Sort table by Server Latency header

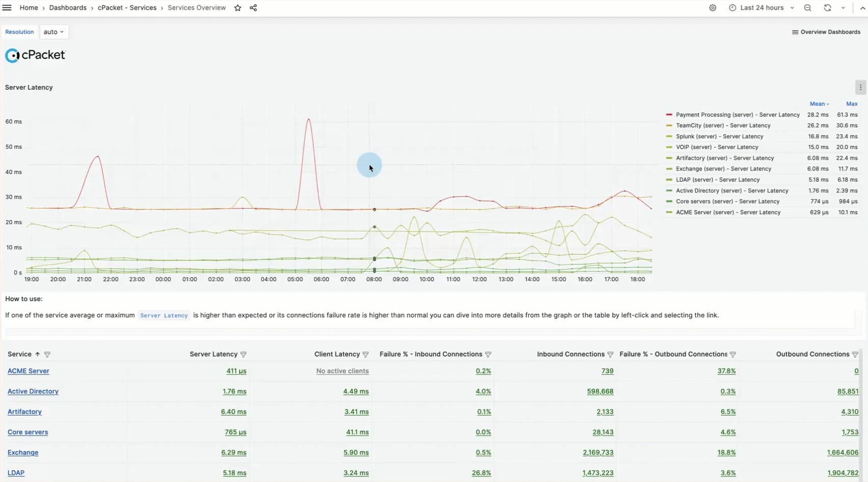tap(213, 354)
